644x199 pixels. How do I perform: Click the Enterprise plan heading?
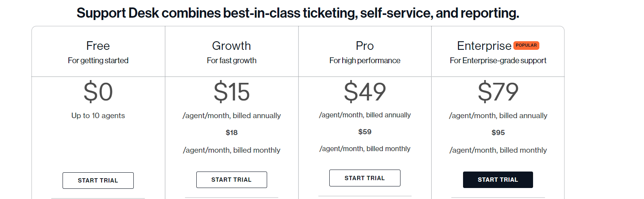click(x=484, y=46)
